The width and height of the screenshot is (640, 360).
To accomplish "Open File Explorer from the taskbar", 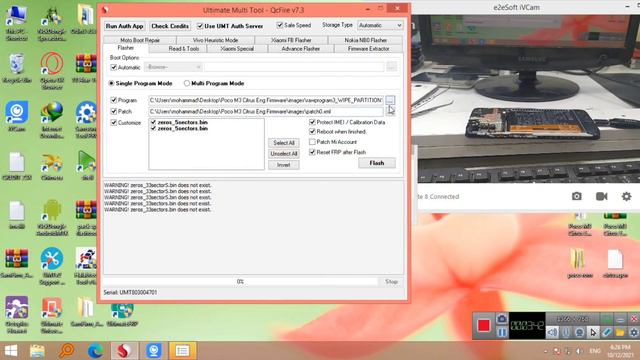I will [x=37, y=351].
